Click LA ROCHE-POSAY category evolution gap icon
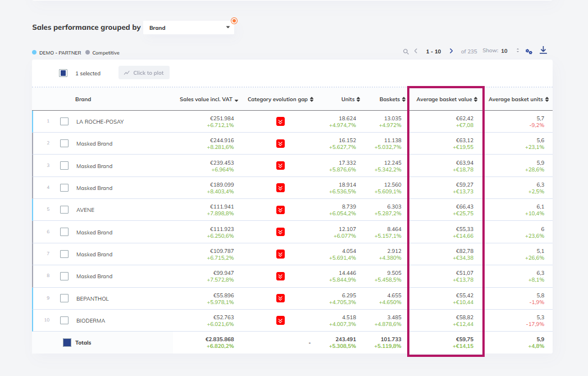Image resolution: width=588 pixels, height=376 pixels. click(280, 121)
